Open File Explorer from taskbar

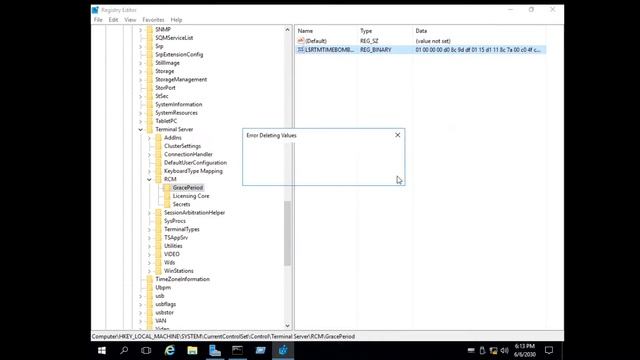click(192, 350)
